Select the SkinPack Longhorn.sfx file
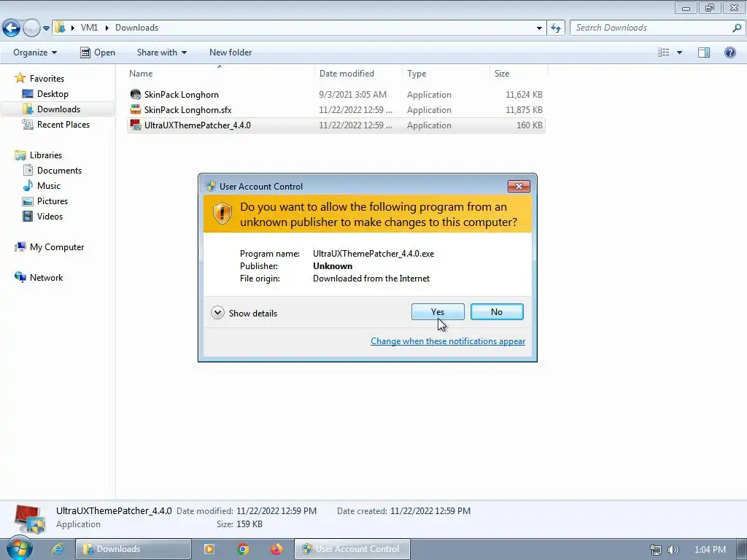747x560 pixels. pos(336,110)
